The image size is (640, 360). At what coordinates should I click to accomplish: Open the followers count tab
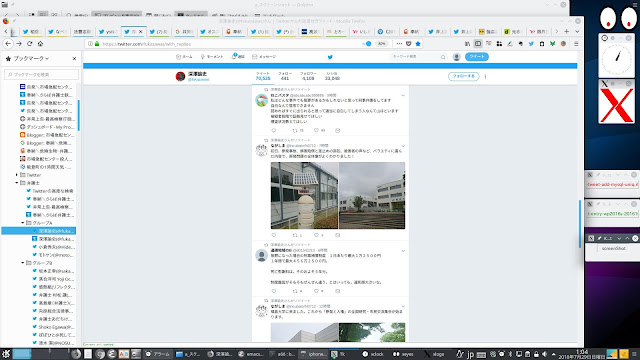pyautogui.click(x=308, y=76)
